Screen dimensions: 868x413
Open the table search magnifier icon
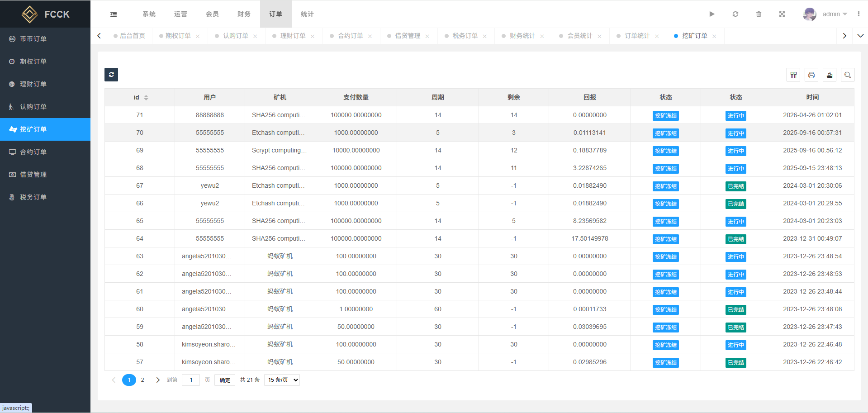coord(848,75)
